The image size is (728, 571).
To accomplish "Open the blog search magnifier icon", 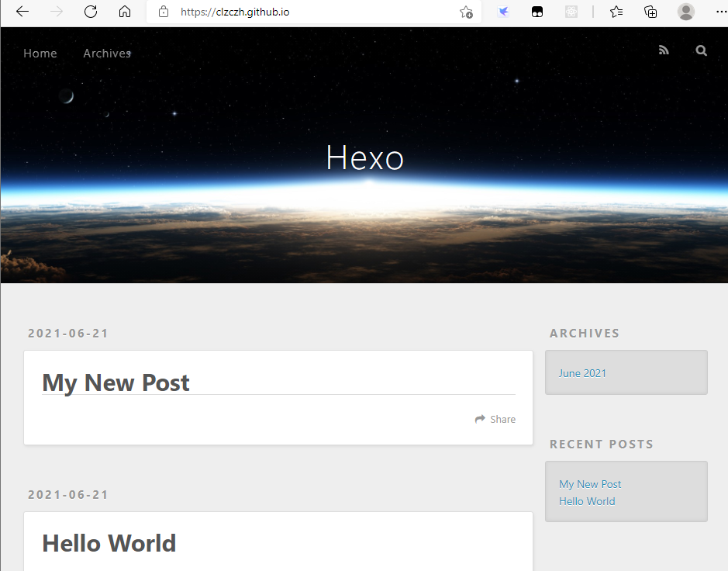I will (x=701, y=50).
